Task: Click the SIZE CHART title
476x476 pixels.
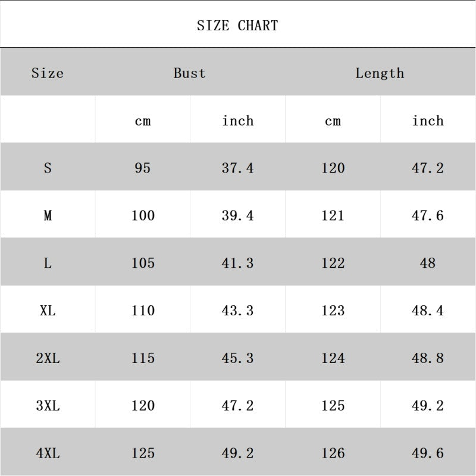Action: click(x=237, y=26)
